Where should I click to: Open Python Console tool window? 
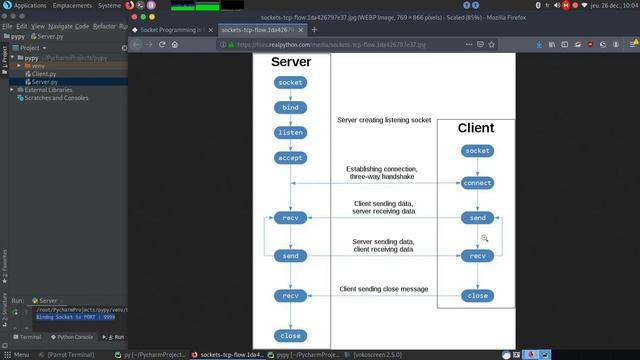coord(72,337)
